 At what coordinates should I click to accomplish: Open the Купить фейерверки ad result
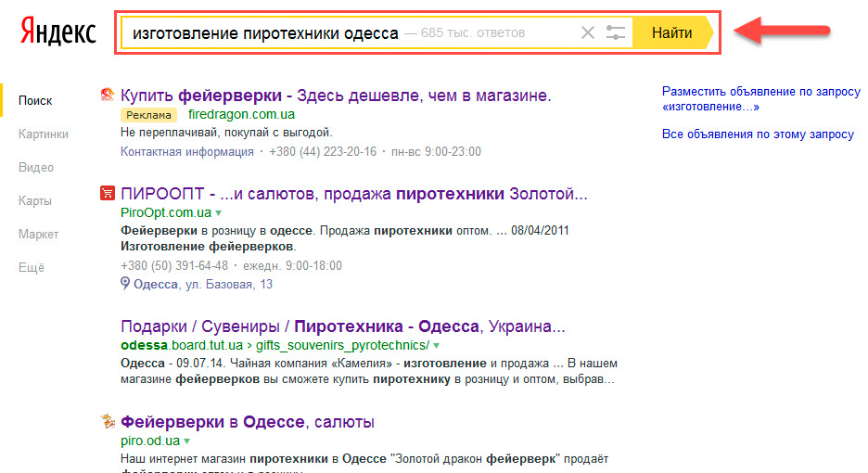click(336, 96)
